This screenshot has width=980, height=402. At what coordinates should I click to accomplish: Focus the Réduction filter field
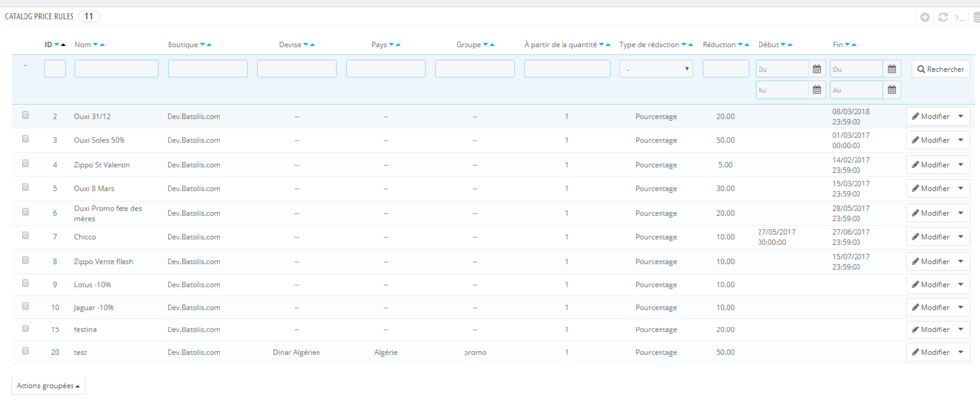click(725, 69)
